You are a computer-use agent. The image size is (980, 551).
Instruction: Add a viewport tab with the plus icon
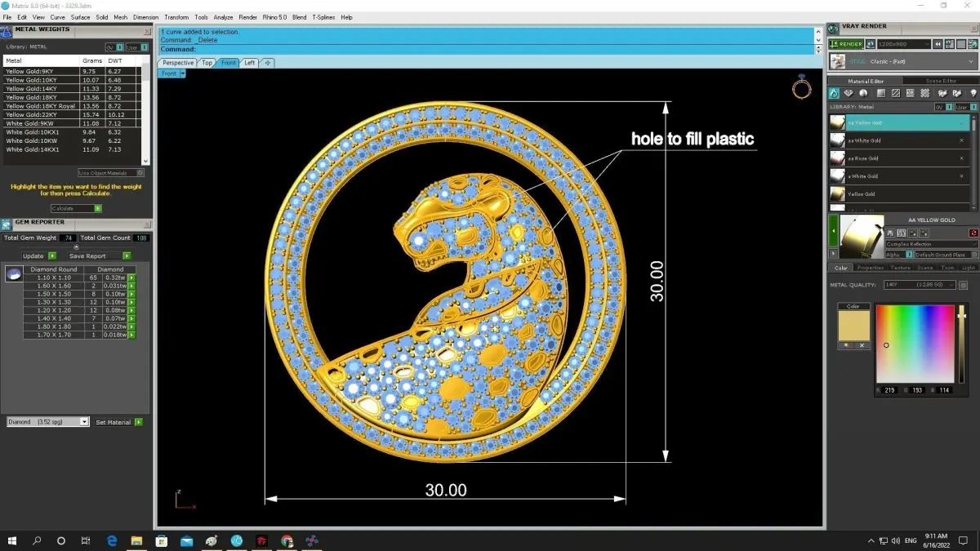point(268,63)
